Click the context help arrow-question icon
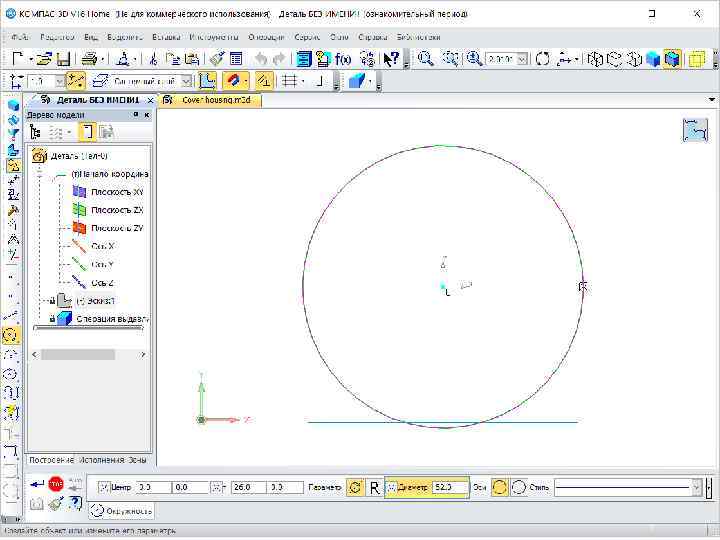This screenshot has height=540, width=720. (391, 59)
